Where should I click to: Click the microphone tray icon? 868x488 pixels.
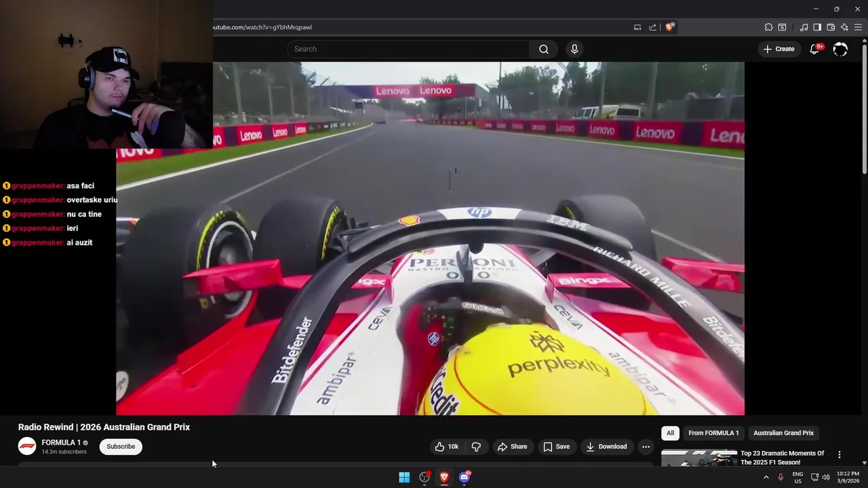point(781,477)
